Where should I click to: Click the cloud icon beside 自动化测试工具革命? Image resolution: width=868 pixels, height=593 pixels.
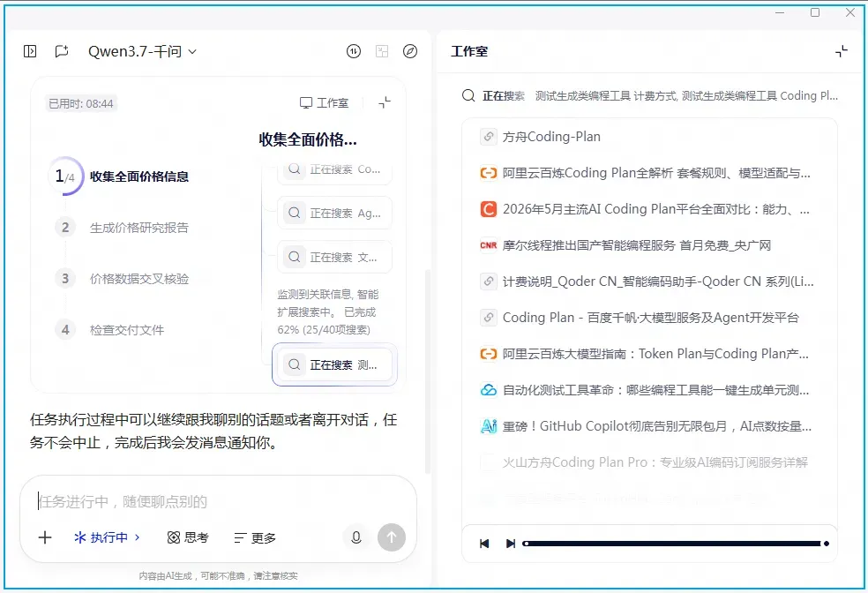(489, 390)
